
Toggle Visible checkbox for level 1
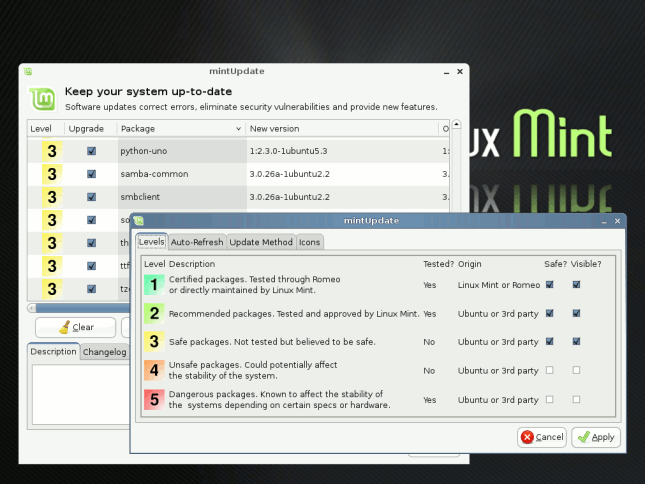pyautogui.click(x=576, y=285)
